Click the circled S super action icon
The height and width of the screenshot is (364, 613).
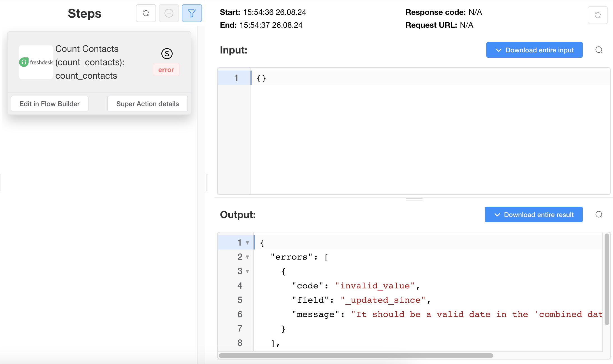(x=167, y=53)
